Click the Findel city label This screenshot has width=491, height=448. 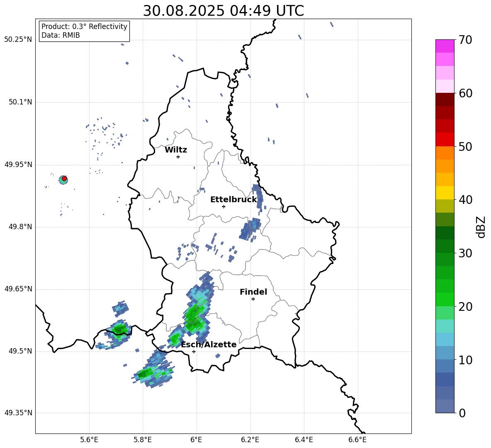[x=253, y=292]
